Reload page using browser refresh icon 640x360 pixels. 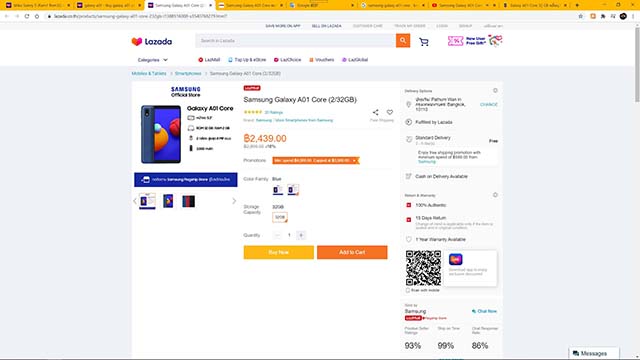tap(27, 16)
